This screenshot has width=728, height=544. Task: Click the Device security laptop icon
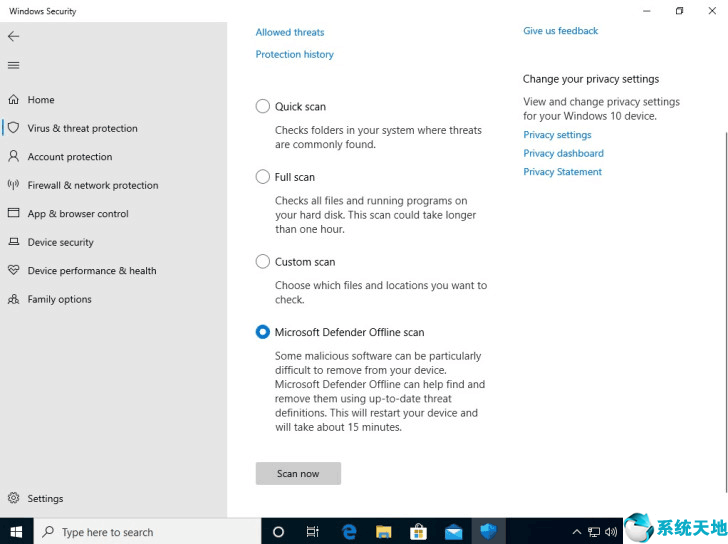14,241
